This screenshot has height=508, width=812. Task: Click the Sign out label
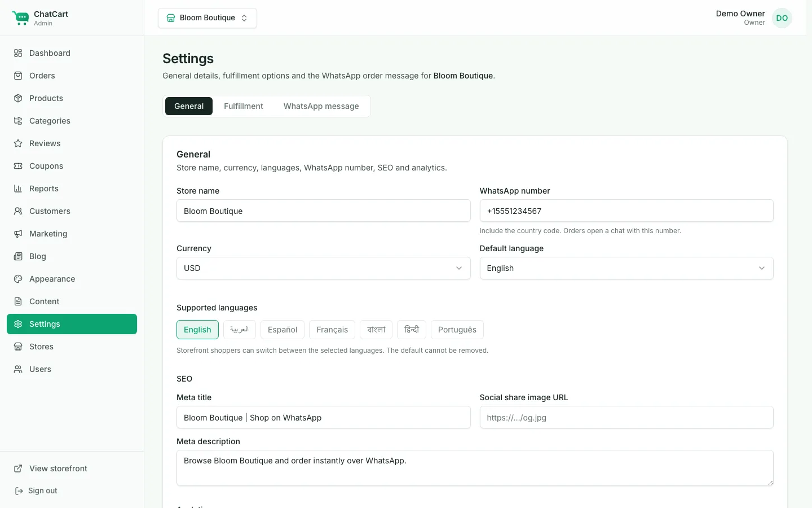pos(43,491)
